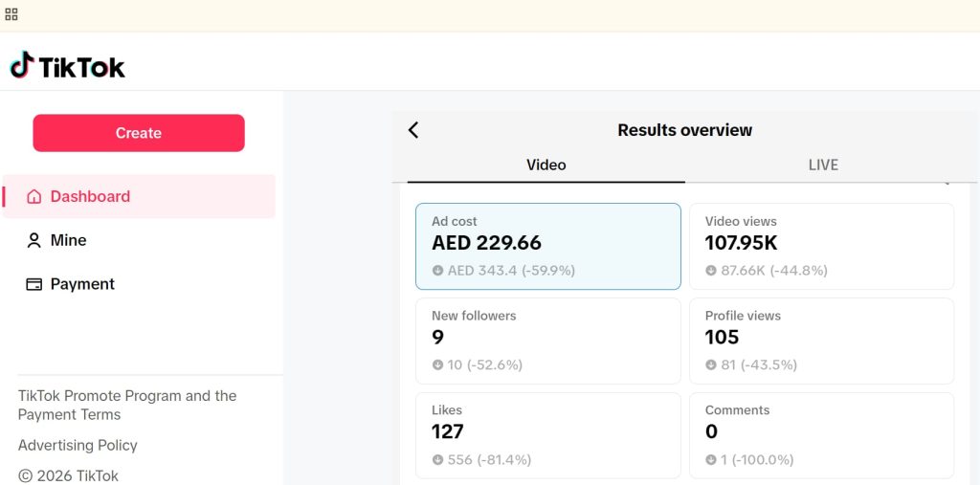Open the Advertising Policy link
The height and width of the screenshot is (485, 980).
pos(78,445)
